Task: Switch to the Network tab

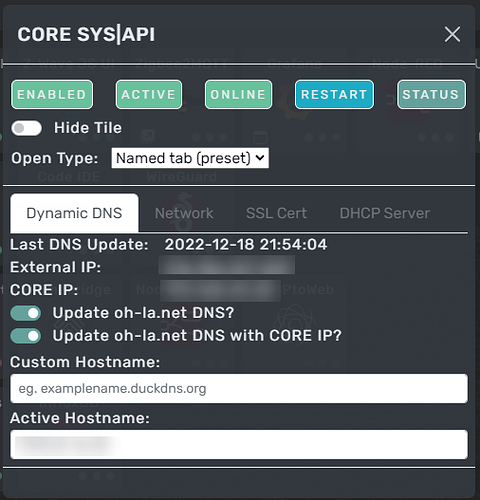Action: pyautogui.click(x=184, y=213)
